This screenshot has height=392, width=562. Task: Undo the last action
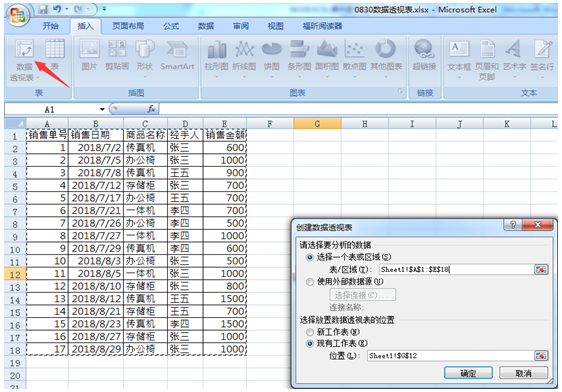pyautogui.click(x=57, y=9)
